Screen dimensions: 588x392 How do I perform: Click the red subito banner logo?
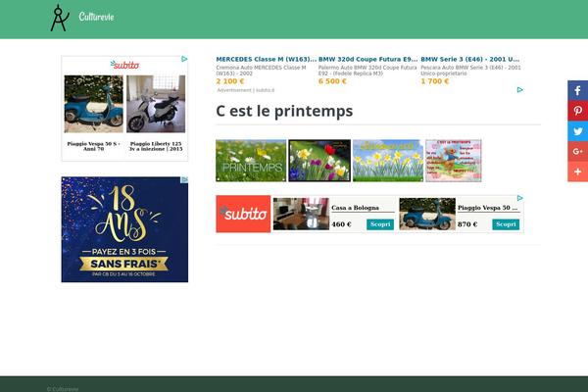243,214
